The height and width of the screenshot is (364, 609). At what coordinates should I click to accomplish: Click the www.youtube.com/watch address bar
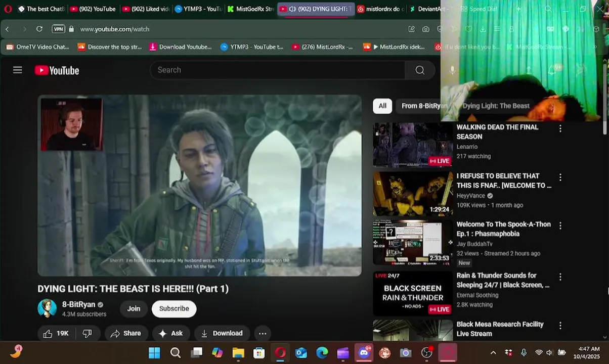[x=115, y=29]
